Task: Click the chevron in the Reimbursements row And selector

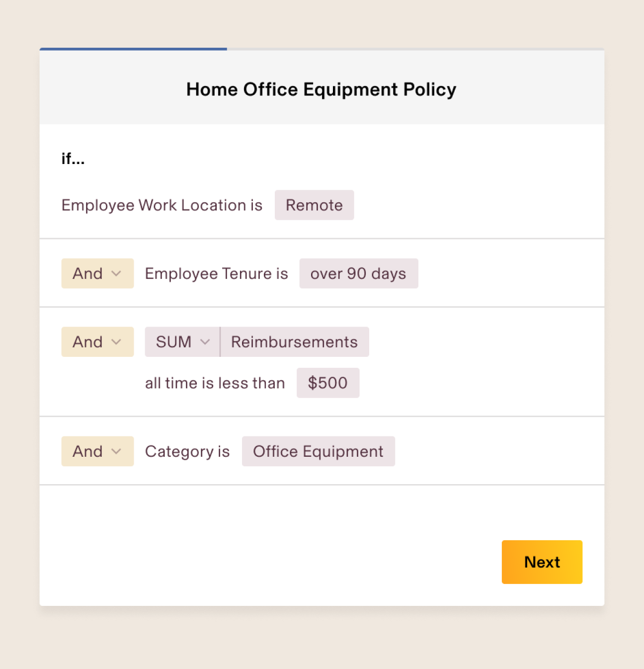Action: [x=116, y=342]
